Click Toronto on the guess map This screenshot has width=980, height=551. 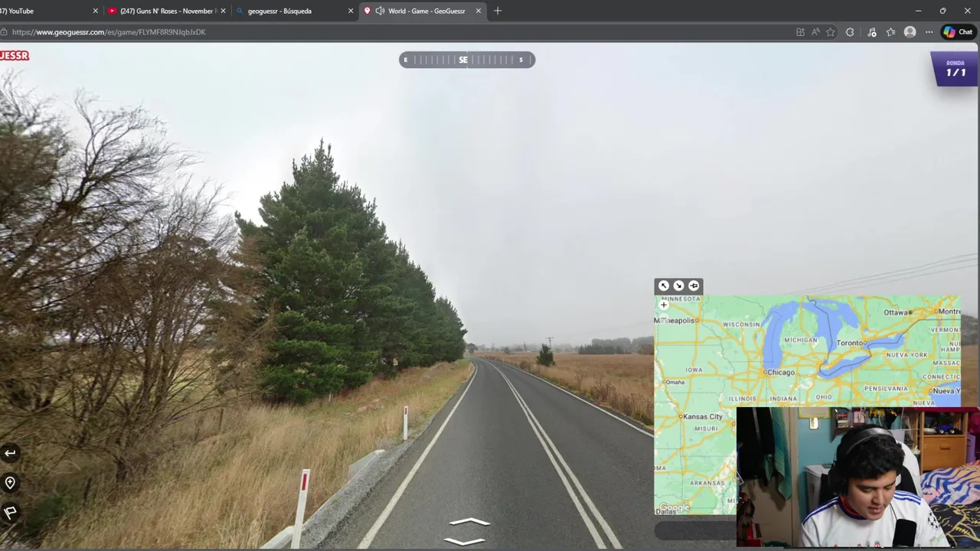(850, 343)
